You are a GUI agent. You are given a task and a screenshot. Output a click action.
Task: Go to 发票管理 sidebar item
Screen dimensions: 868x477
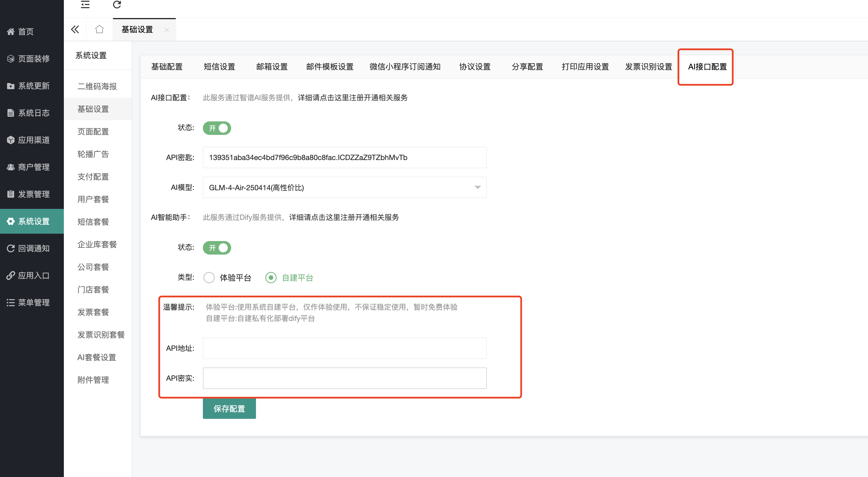[x=33, y=194]
